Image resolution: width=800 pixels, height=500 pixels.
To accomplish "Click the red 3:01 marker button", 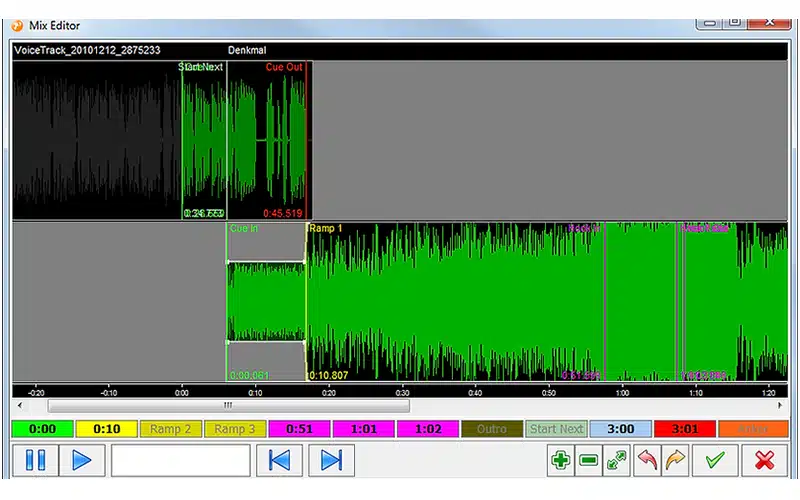I will 685,429.
